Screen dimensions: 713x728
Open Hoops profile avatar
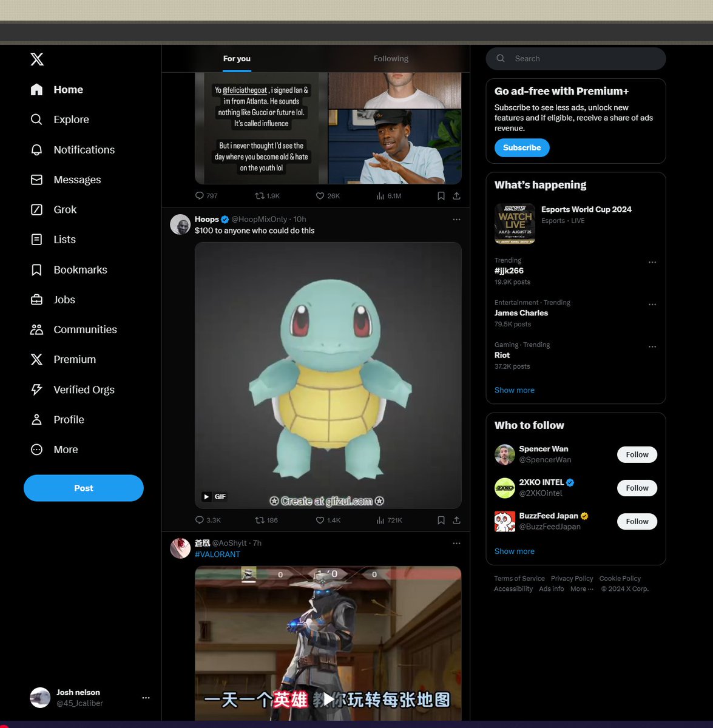pos(180,224)
